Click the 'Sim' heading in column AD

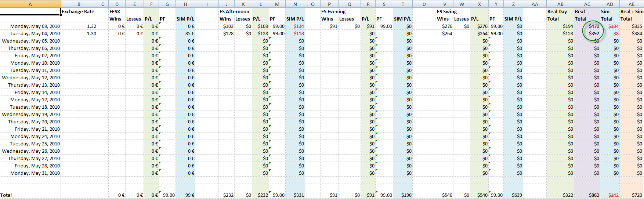[610, 11]
